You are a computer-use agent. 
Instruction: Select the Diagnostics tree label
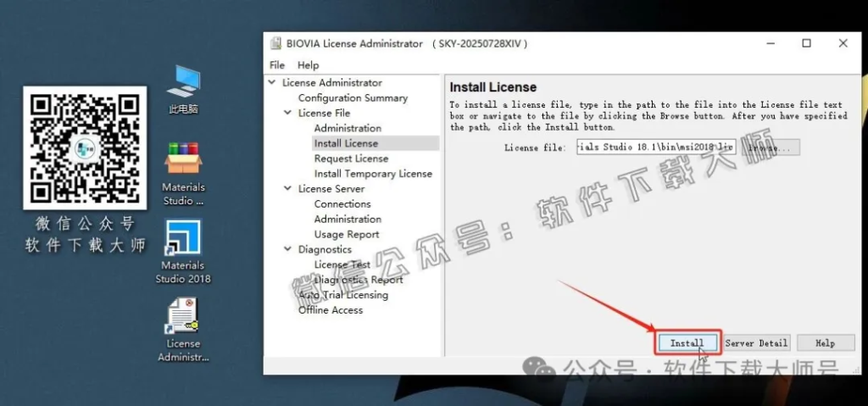pos(325,249)
